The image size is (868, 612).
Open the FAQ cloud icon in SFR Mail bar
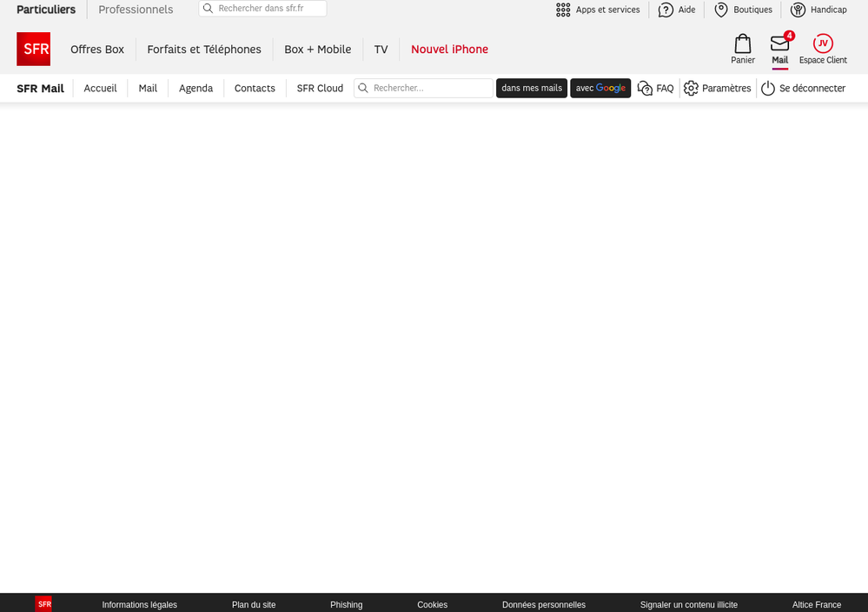pyautogui.click(x=644, y=88)
